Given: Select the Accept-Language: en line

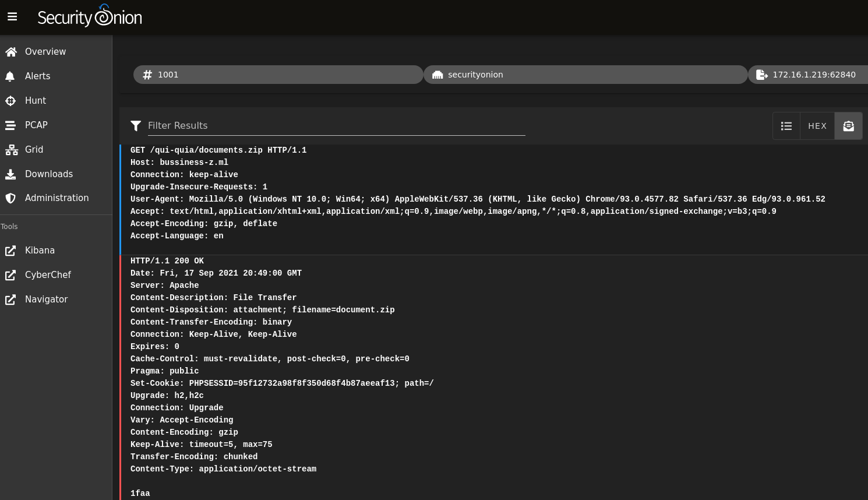Looking at the screenshot, I should (177, 236).
